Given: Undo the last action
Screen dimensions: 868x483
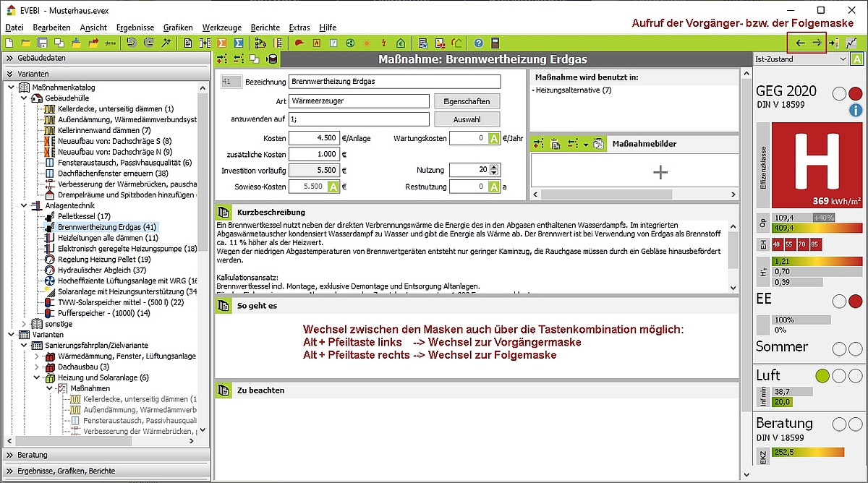Looking at the screenshot, I should coord(132,43).
